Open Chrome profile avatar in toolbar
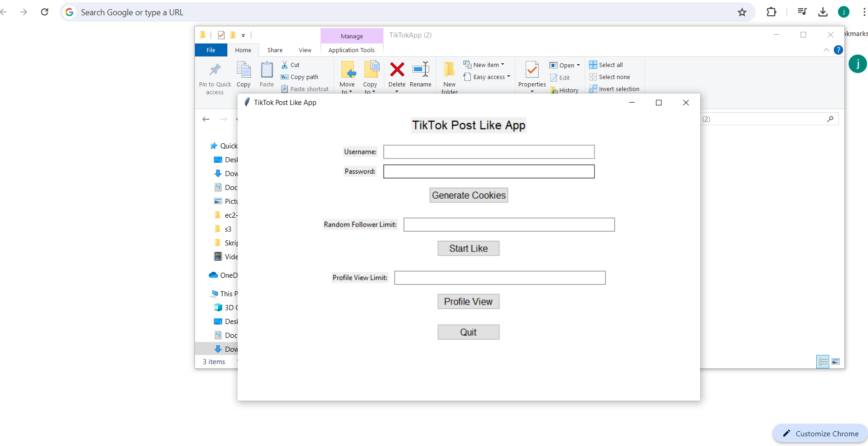 [x=844, y=12]
